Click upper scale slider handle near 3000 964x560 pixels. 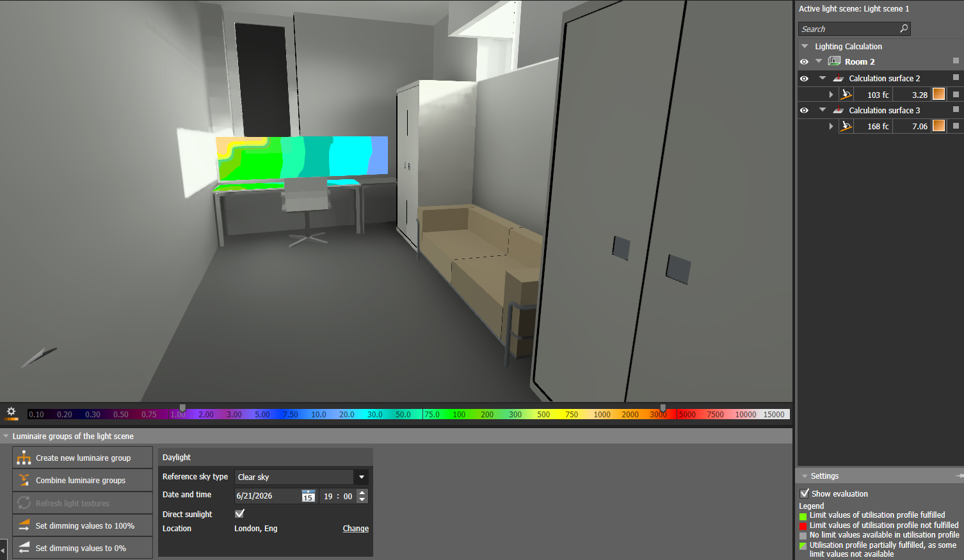click(x=663, y=408)
